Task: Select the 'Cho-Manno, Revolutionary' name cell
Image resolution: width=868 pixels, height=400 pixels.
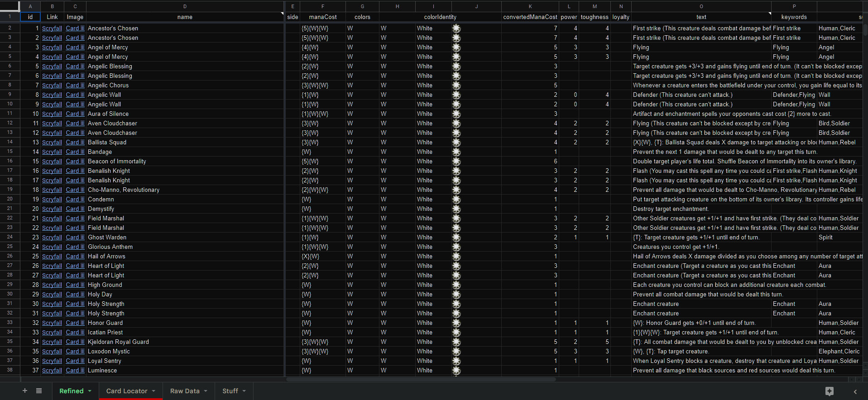Action: point(185,190)
